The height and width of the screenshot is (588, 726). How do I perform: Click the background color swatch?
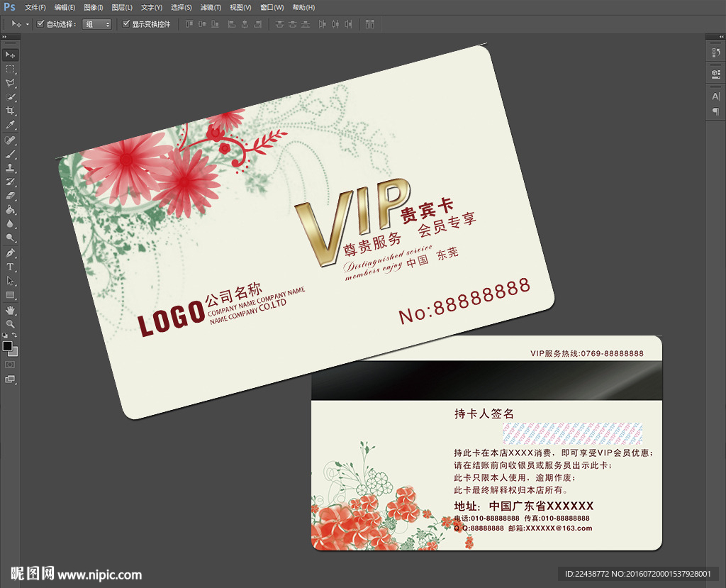click(x=14, y=353)
